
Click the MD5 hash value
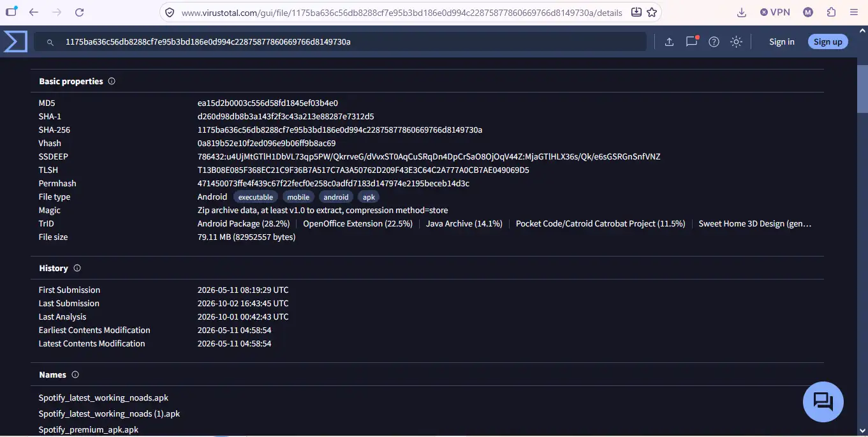click(x=268, y=103)
